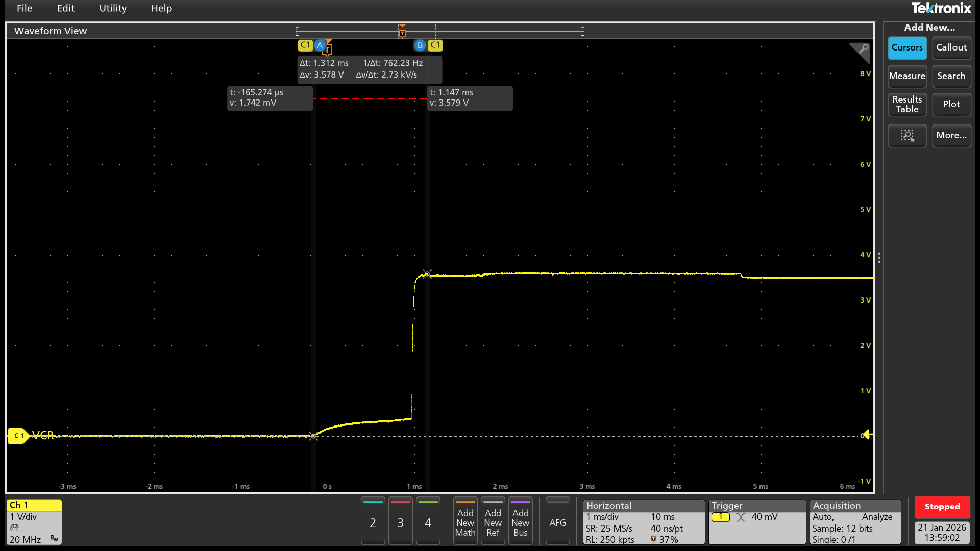This screenshot has height=551, width=980.
Task: Click the trigger level arrow at right edge
Action: click(868, 435)
